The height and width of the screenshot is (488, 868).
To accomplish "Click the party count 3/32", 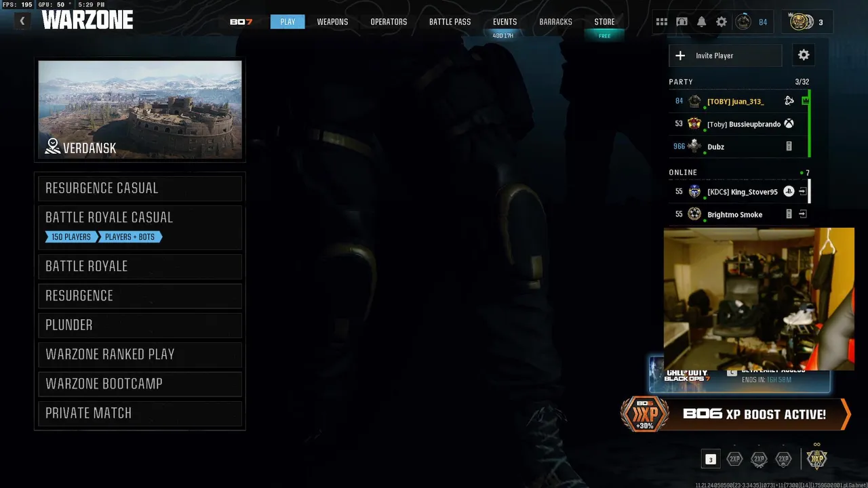I will pos(802,82).
